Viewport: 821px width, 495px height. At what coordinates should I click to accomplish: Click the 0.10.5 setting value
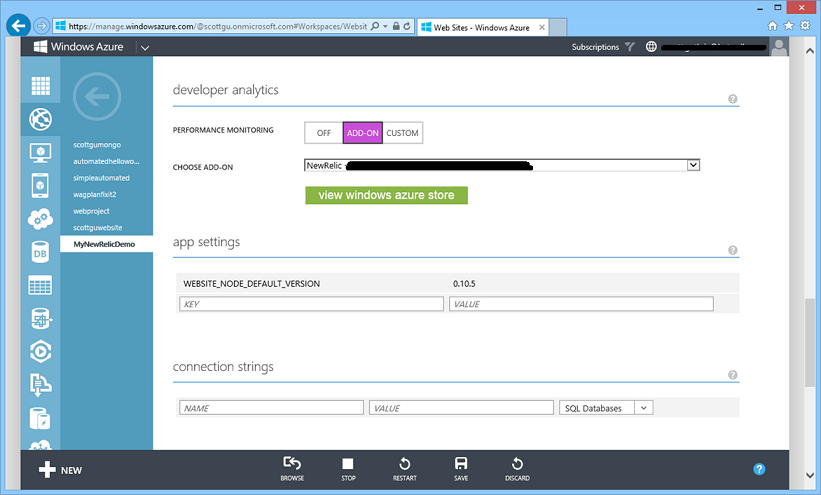464,283
